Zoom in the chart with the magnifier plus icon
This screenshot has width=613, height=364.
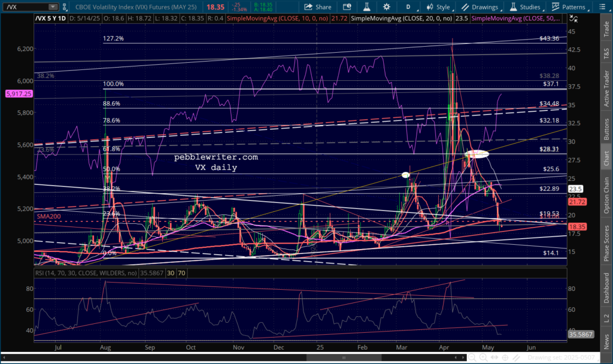point(485,358)
